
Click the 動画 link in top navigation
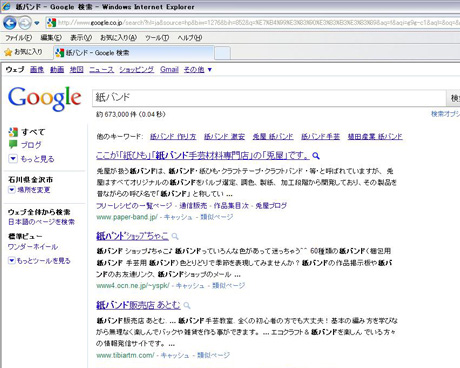click(x=57, y=69)
